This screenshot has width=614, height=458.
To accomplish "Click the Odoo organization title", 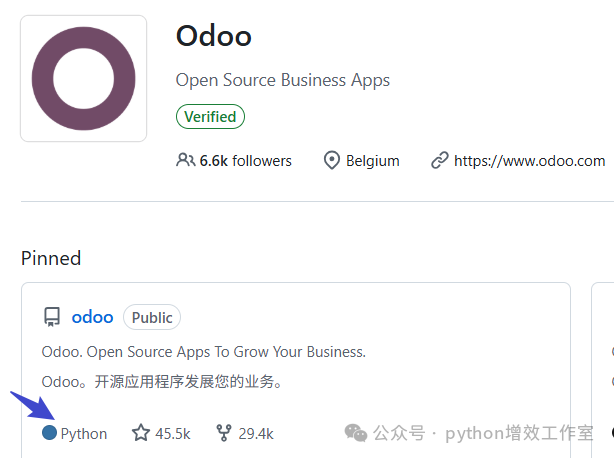I will pos(214,36).
